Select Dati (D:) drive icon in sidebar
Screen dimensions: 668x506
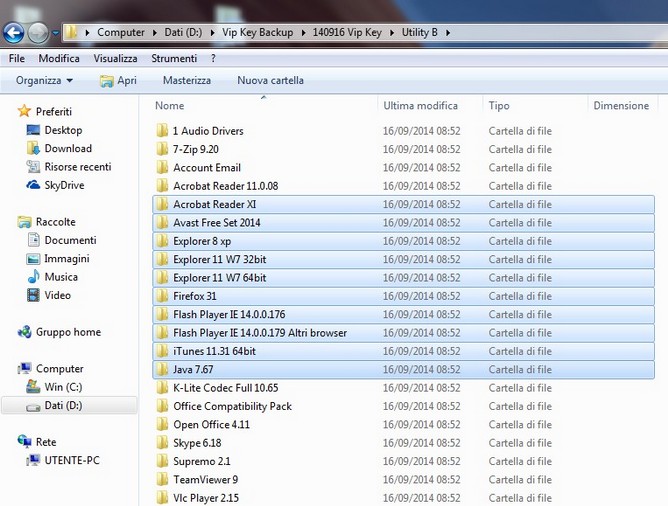(33, 407)
